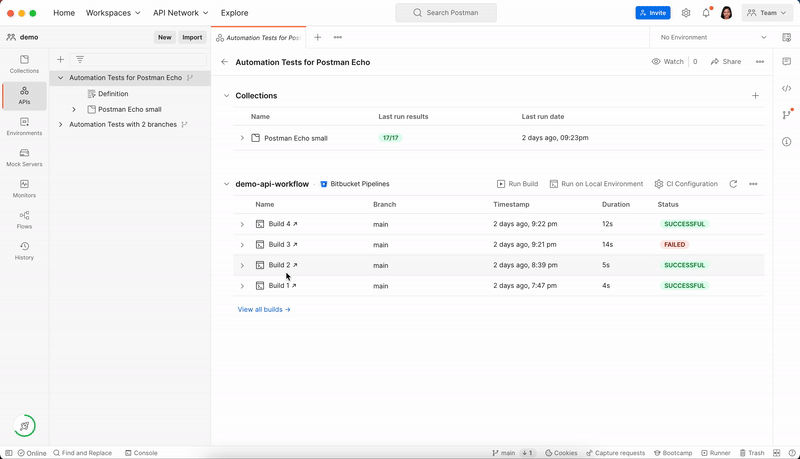Open the Collections sidebar section
This screenshot has height=459, width=800.
24,64
